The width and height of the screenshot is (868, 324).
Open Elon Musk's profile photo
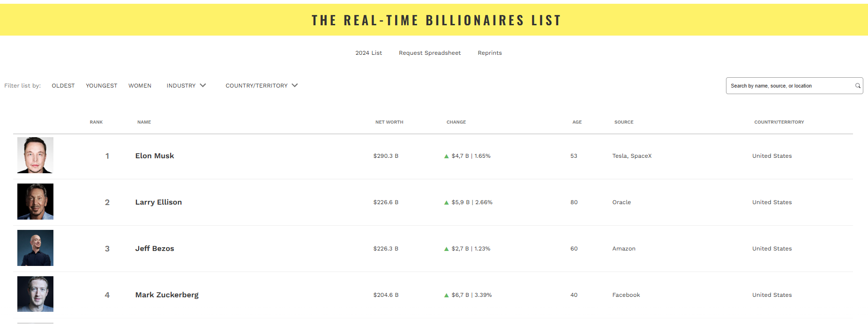point(35,155)
